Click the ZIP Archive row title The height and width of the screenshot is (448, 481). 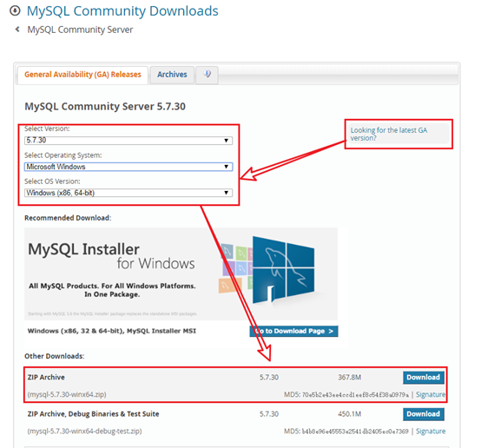(46, 378)
